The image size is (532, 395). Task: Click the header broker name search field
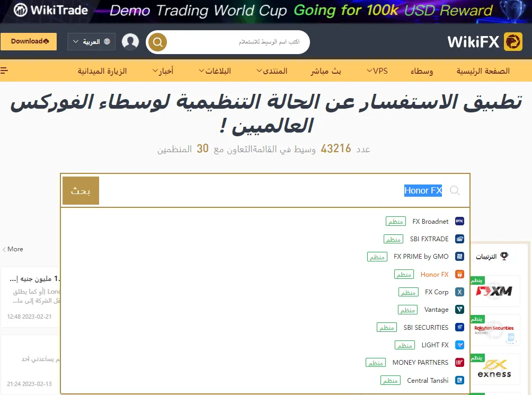coord(237,42)
